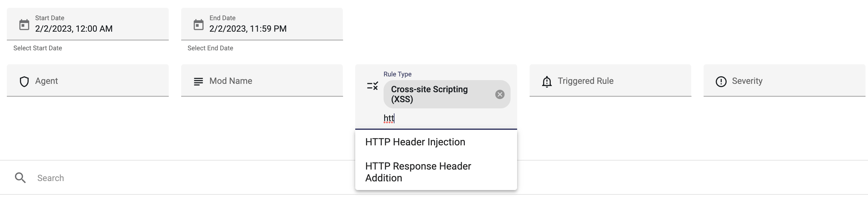Click the Rule Type checklist icon
This screenshot has width=868, height=200.
tap(372, 86)
